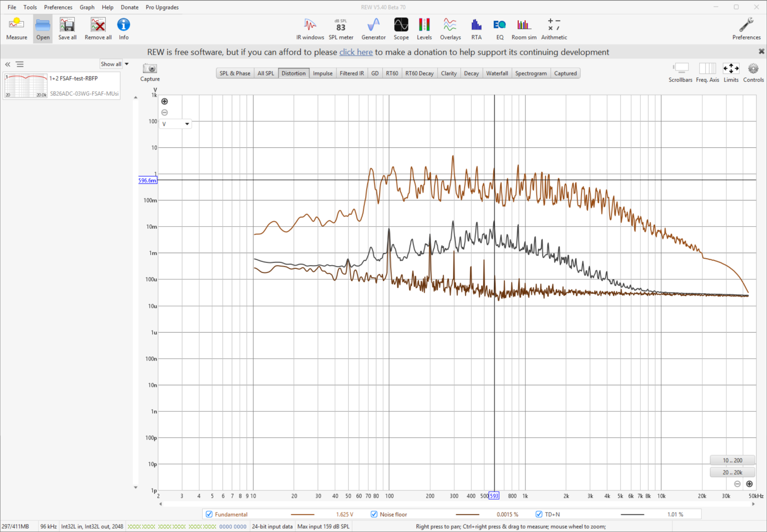Open the Room sim tool
The image size is (767, 532).
click(x=524, y=29)
